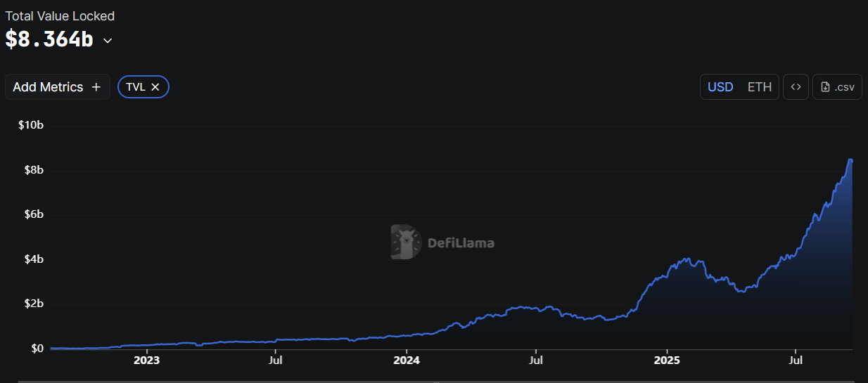
Task: Switch chart denomination to ETH
Action: pyautogui.click(x=759, y=87)
